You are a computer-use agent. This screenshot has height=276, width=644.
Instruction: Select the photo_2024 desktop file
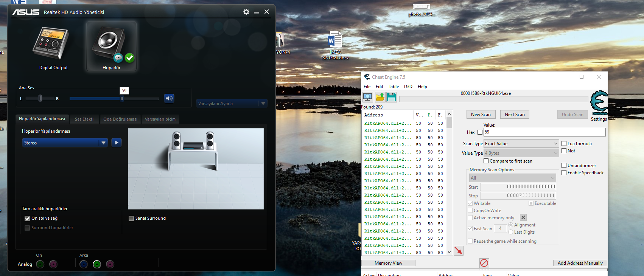pos(422,10)
